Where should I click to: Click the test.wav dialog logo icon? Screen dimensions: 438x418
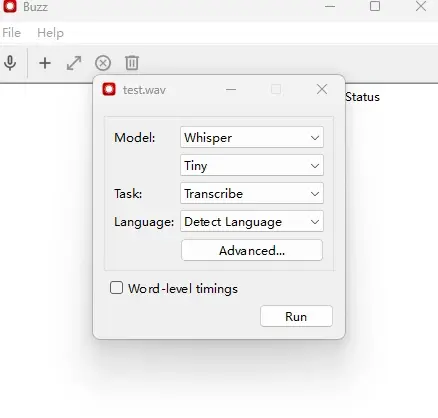(x=109, y=89)
